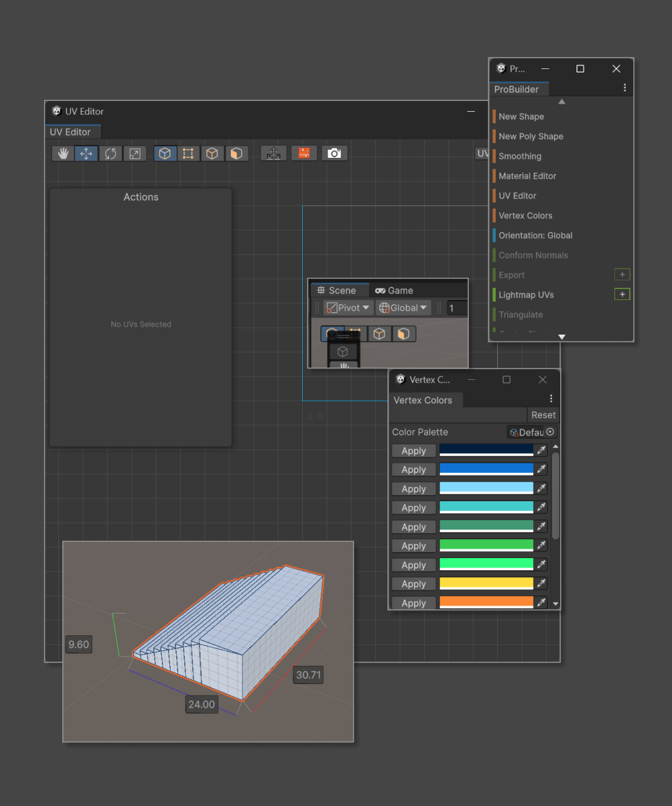672x806 pixels.
Task: Click New Shape in ProBuilder panel
Action: tap(521, 116)
